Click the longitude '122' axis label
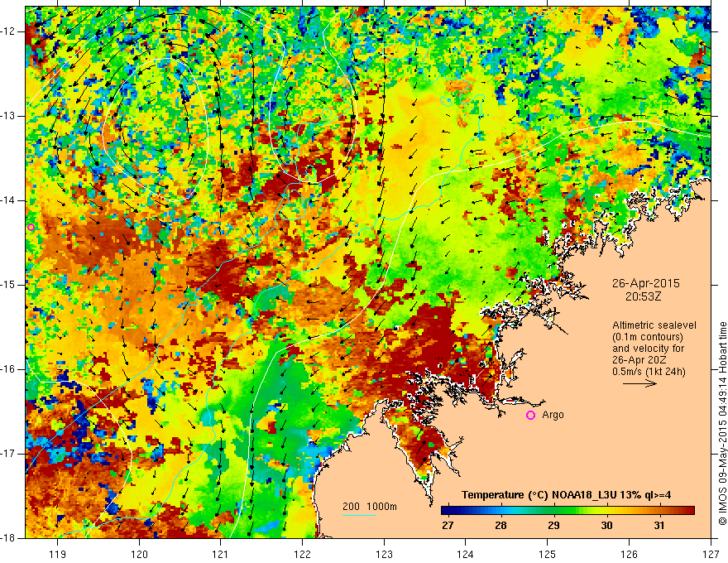 (x=302, y=554)
